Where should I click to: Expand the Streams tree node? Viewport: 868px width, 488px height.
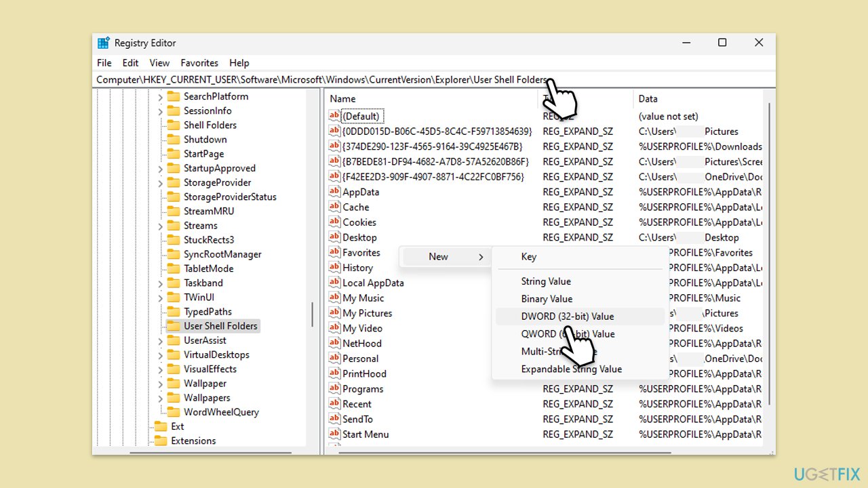(161, 226)
